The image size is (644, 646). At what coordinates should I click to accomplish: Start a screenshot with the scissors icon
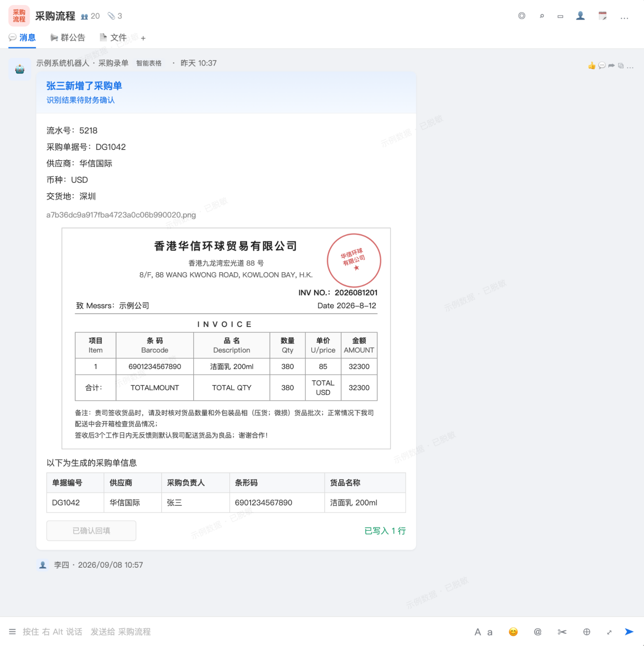(x=562, y=632)
